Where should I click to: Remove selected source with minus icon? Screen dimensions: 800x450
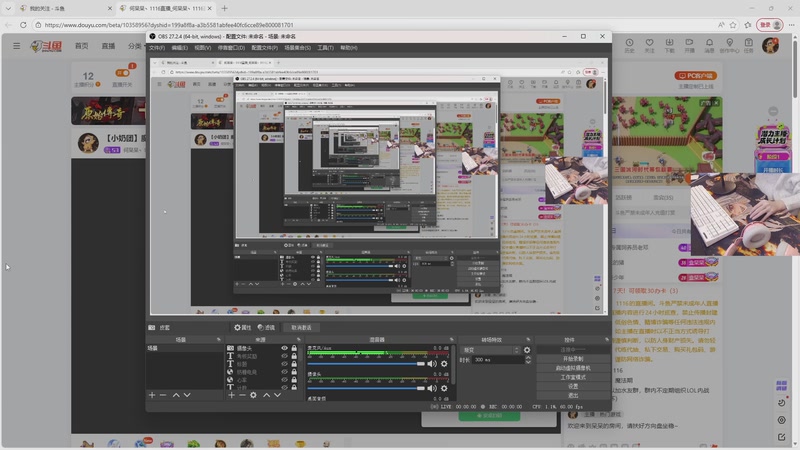click(242, 395)
